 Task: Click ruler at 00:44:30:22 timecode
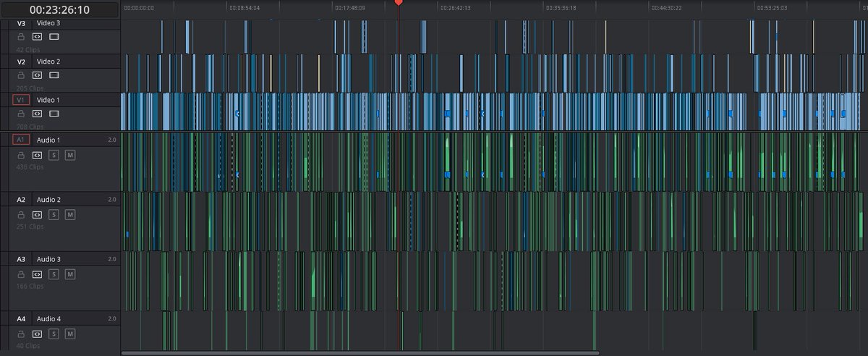(x=666, y=8)
